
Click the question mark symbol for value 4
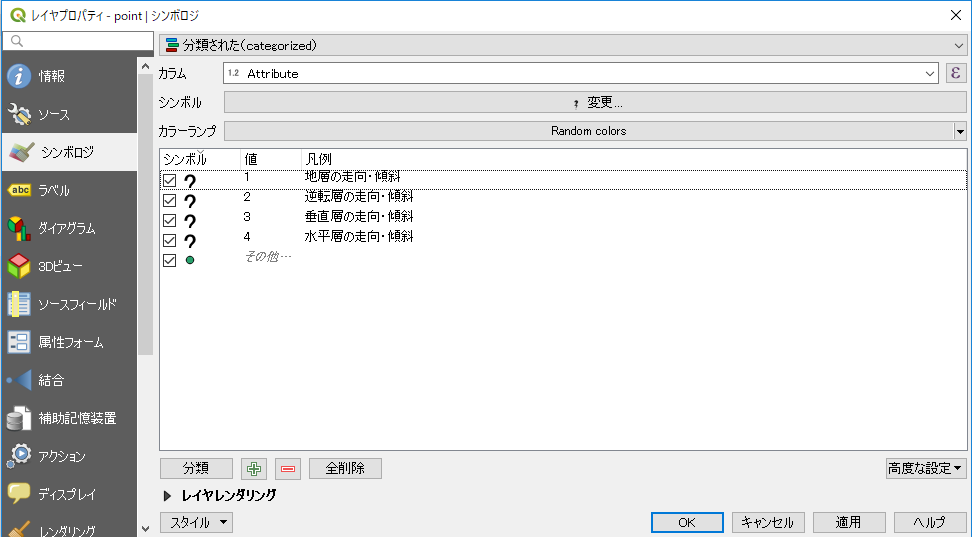190,241
